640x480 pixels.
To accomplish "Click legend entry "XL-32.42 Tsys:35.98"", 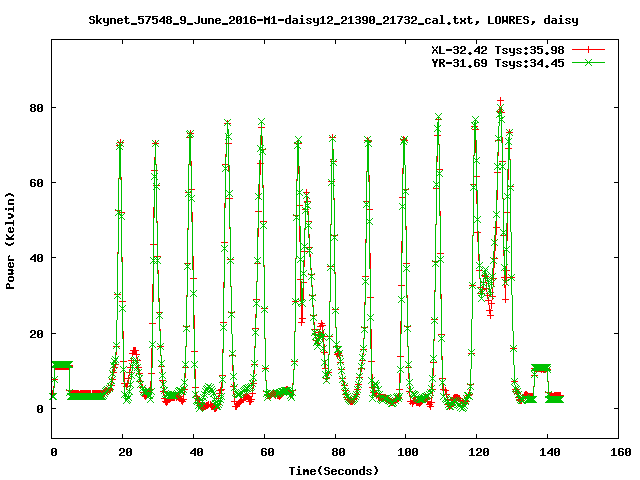I will tap(498, 50).
